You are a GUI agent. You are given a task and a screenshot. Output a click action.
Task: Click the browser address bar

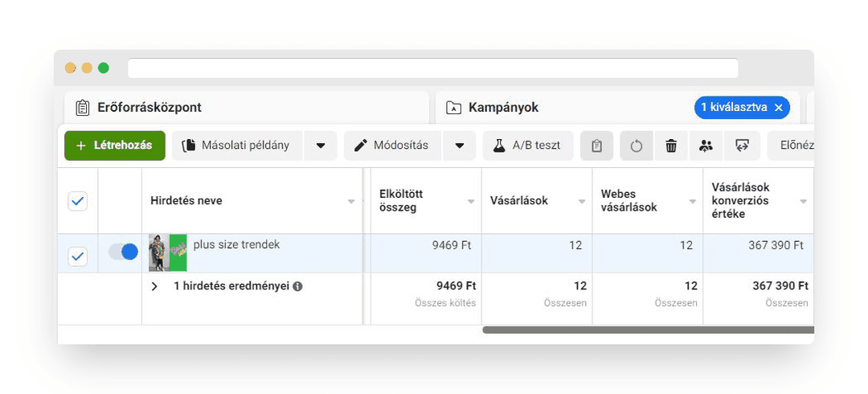point(433,68)
